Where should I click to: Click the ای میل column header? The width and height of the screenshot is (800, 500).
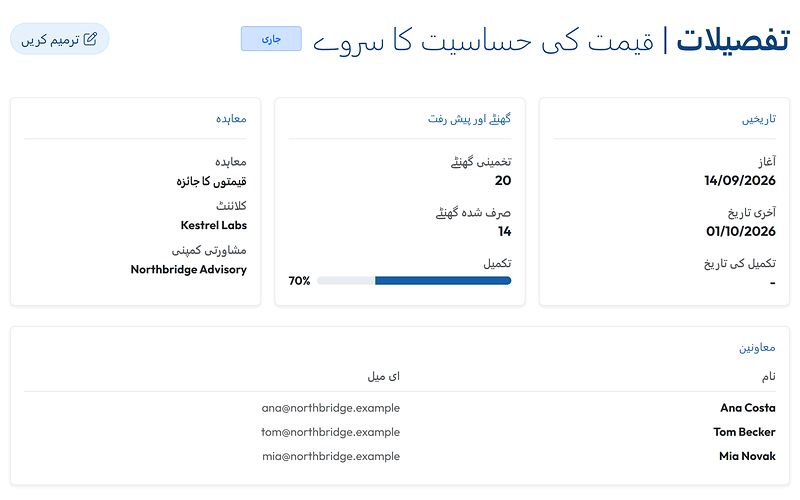[x=384, y=377]
